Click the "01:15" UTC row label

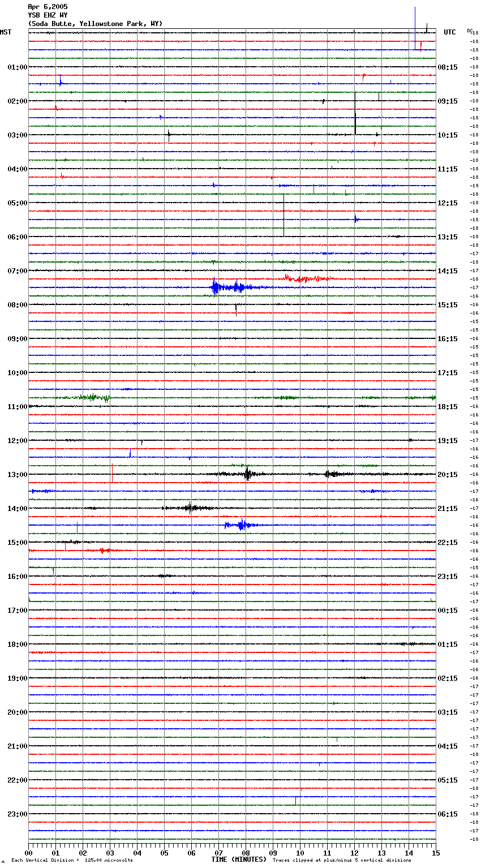(x=448, y=644)
